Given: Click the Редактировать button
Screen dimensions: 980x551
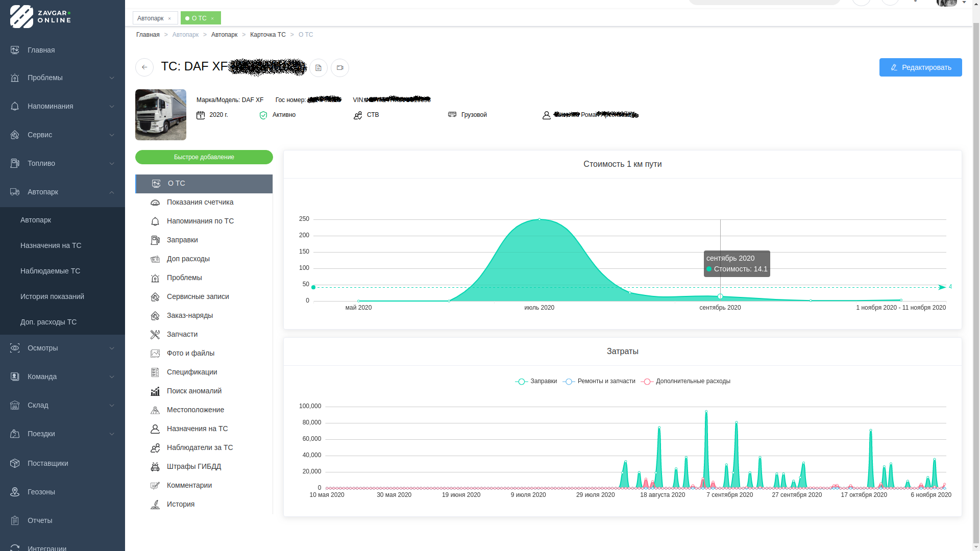Looking at the screenshot, I should point(920,67).
